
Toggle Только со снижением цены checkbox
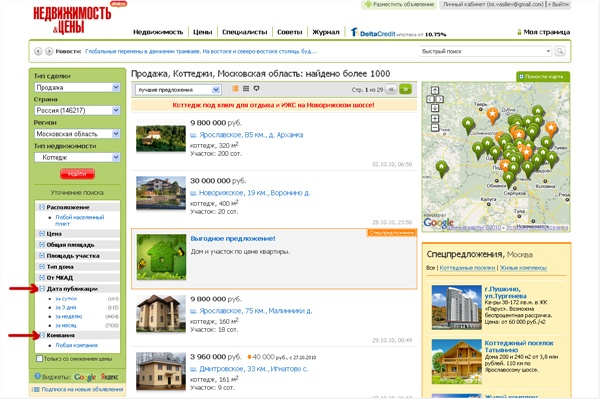click(x=39, y=358)
